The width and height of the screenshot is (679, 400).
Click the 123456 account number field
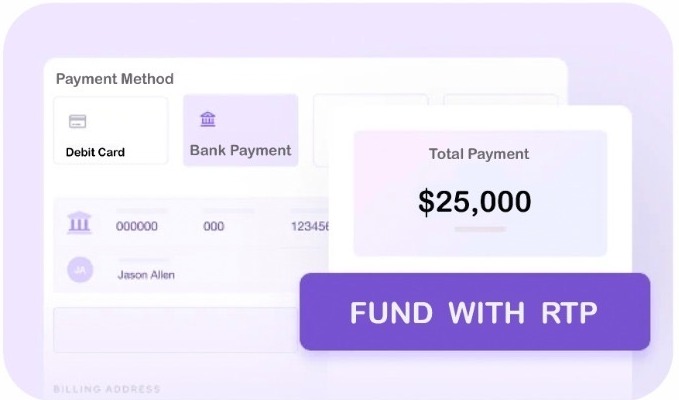tap(310, 227)
